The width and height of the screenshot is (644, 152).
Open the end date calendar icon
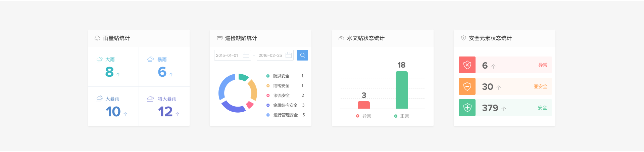click(x=289, y=55)
